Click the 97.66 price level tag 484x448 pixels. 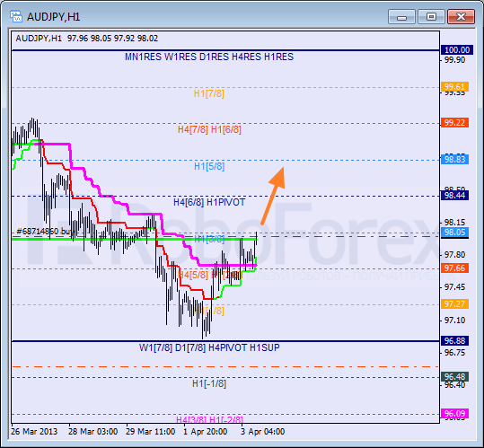[454, 268]
